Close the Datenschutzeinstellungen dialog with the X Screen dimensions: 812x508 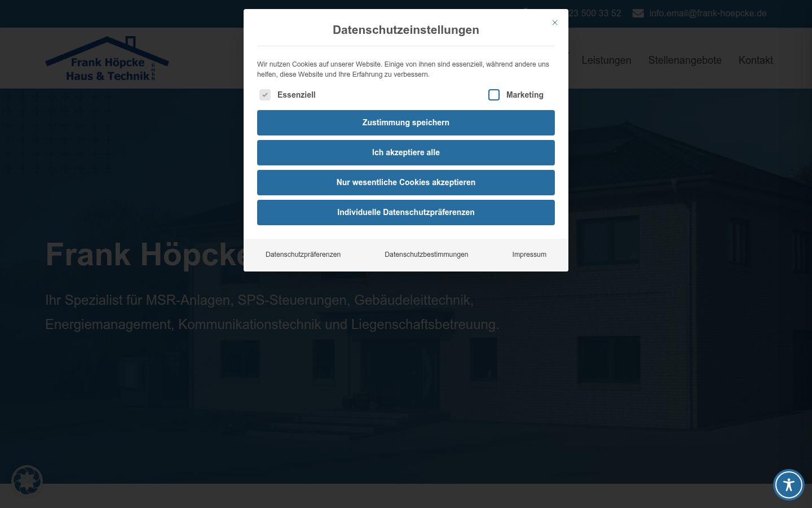pos(555,23)
